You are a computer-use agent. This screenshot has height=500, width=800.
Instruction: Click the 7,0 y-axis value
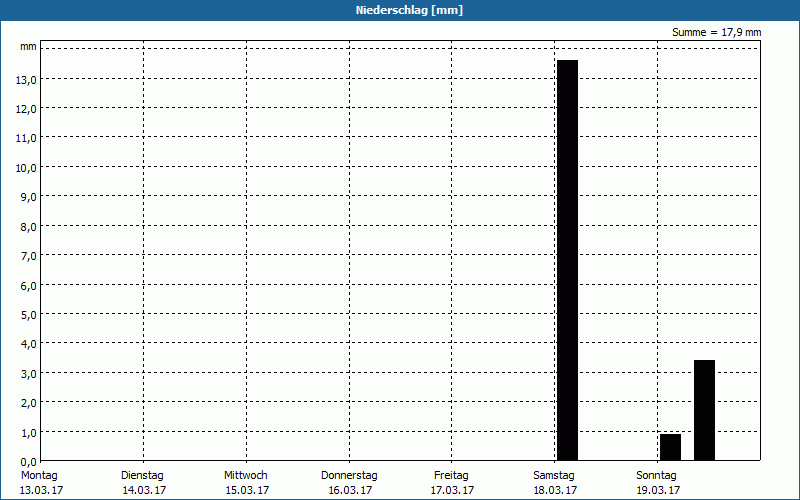(29, 256)
